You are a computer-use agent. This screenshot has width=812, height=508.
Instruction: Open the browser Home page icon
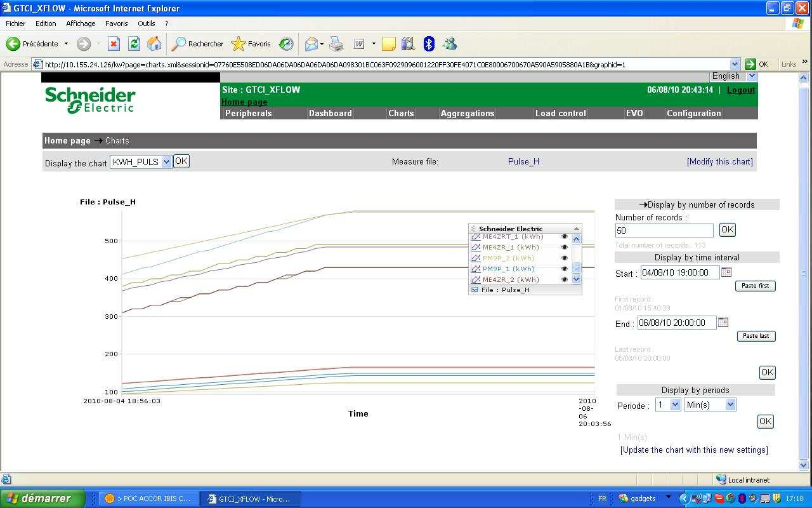click(x=154, y=44)
